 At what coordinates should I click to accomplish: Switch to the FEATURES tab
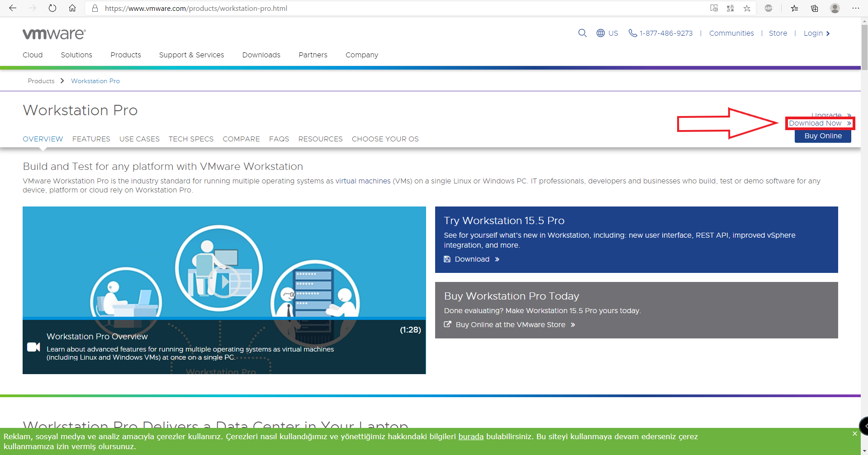pyautogui.click(x=91, y=139)
